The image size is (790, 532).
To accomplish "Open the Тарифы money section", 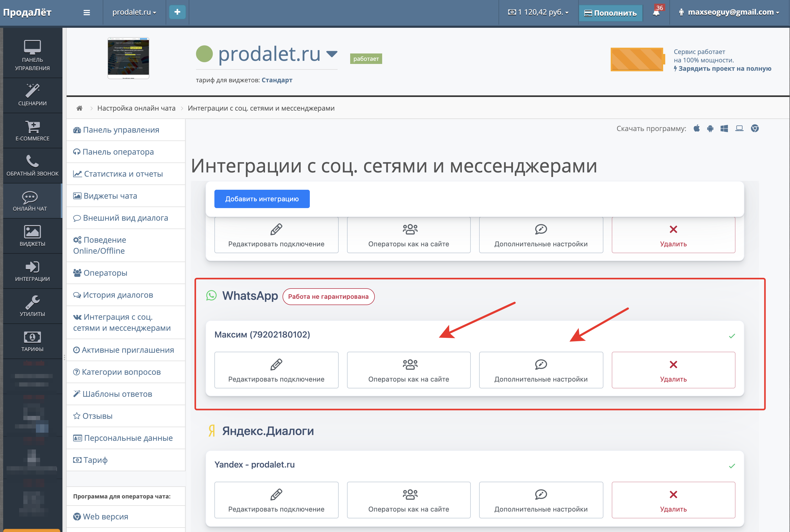I will (x=32, y=341).
